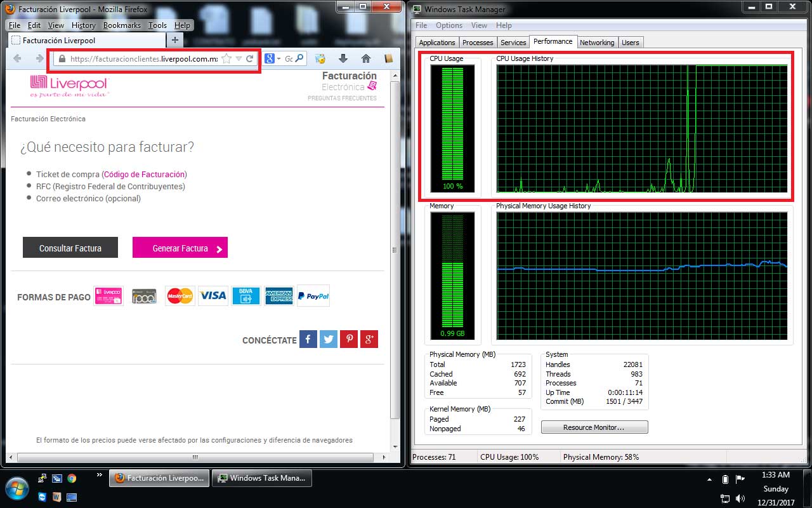Switch to the Users tab

631,43
